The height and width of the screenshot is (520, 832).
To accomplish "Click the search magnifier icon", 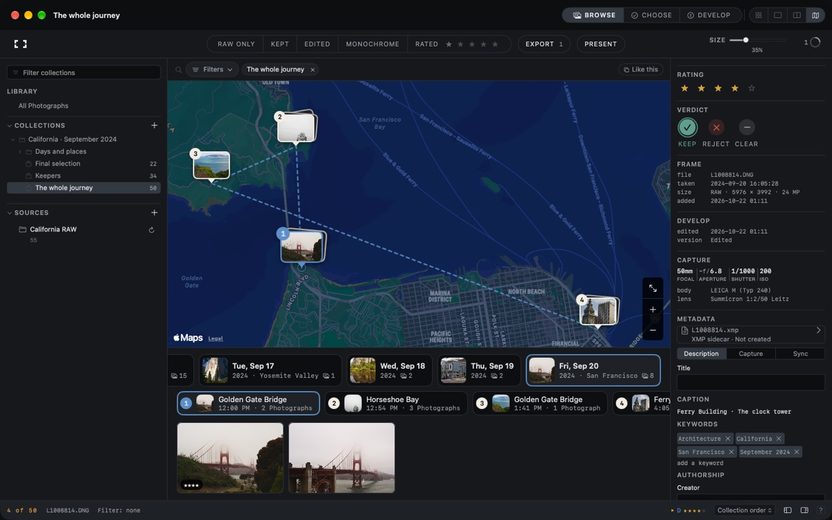I will (x=179, y=70).
